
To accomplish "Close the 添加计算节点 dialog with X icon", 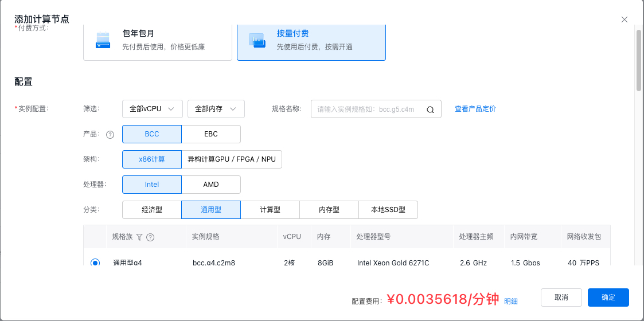I will [x=625, y=19].
